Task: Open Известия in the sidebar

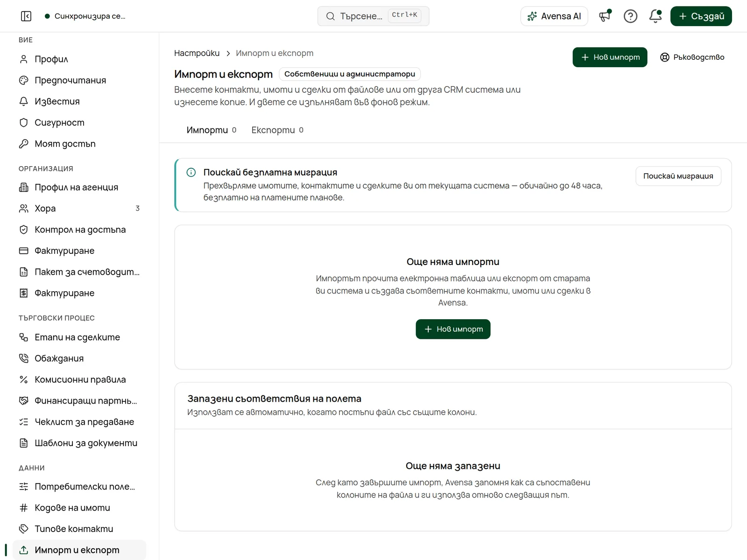Action: coord(79,101)
